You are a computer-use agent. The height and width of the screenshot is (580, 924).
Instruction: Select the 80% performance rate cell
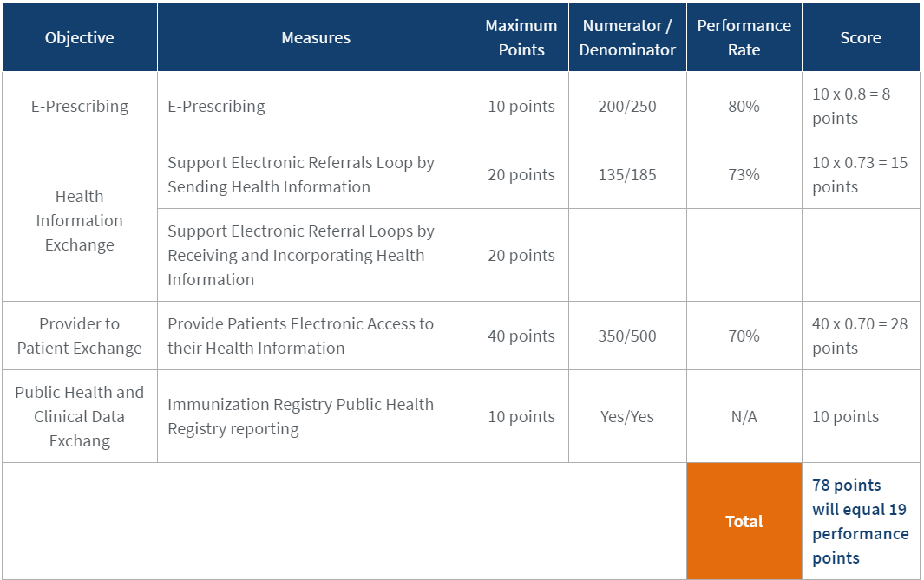(x=744, y=106)
